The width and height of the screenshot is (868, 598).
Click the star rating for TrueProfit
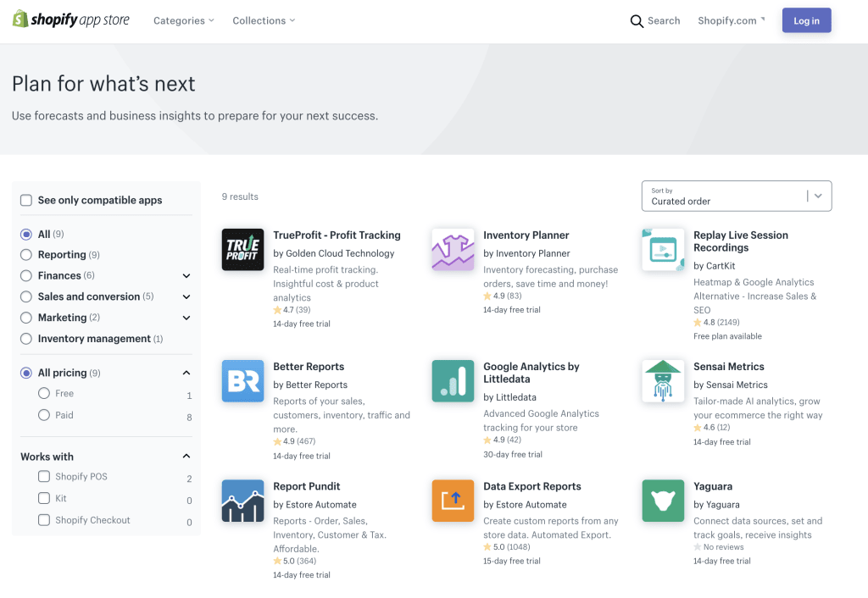tap(292, 310)
